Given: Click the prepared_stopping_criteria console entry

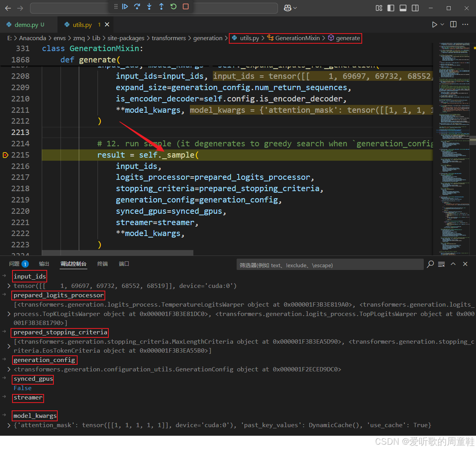Looking at the screenshot, I should pos(60,332).
